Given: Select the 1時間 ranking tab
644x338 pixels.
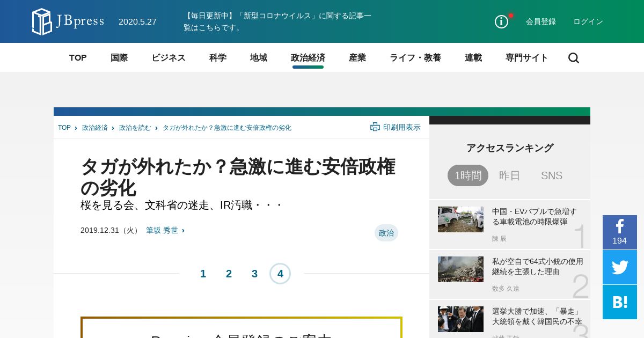Looking at the screenshot, I should tap(468, 175).
